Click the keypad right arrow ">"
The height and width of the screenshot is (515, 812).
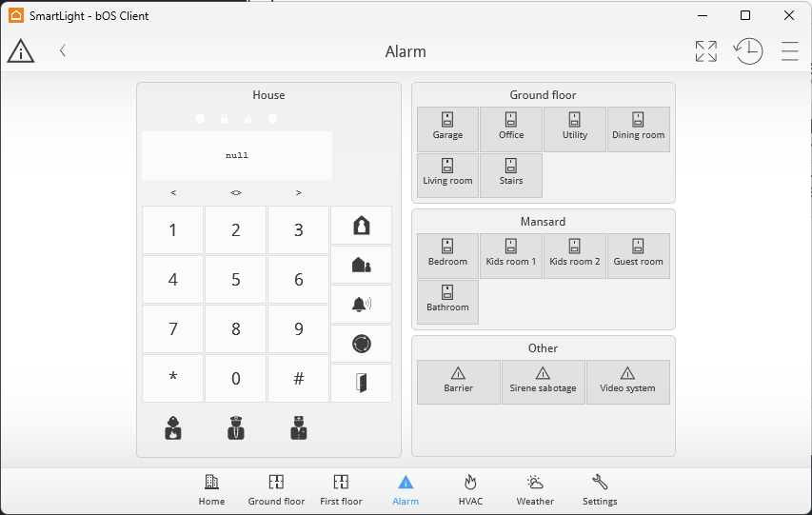click(x=299, y=192)
